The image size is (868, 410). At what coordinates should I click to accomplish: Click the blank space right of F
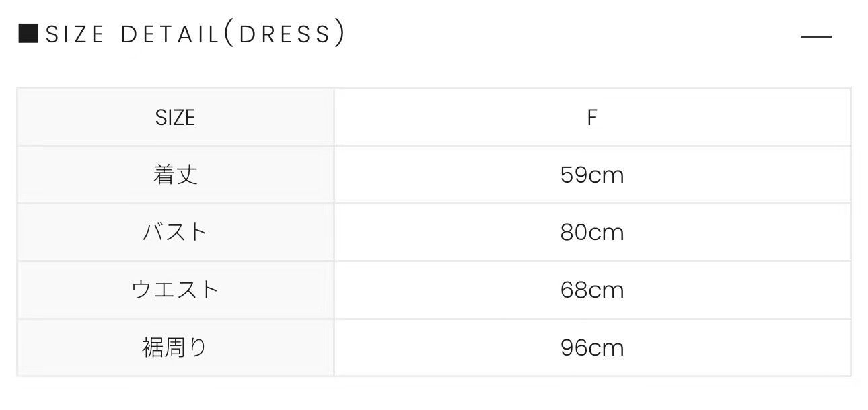[x=724, y=118]
